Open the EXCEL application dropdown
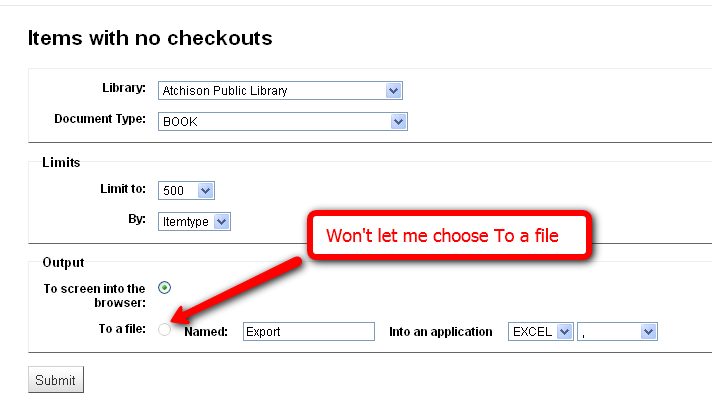 (x=541, y=331)
